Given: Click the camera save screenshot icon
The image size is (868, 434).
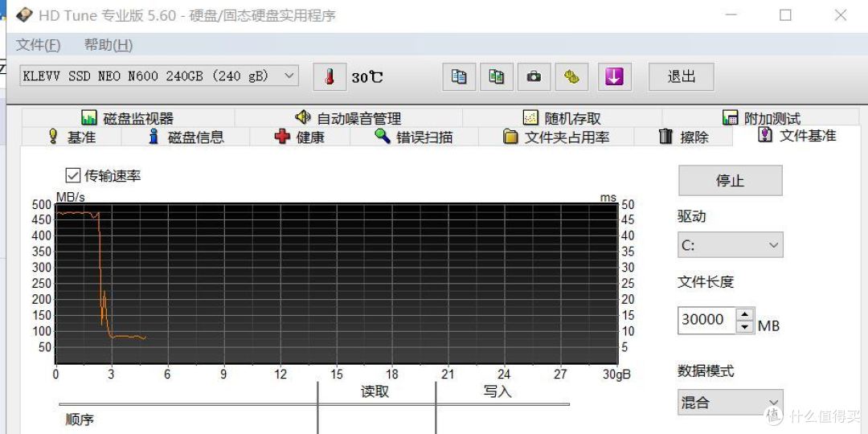Looking at the screenshot, I should point(534,77).
